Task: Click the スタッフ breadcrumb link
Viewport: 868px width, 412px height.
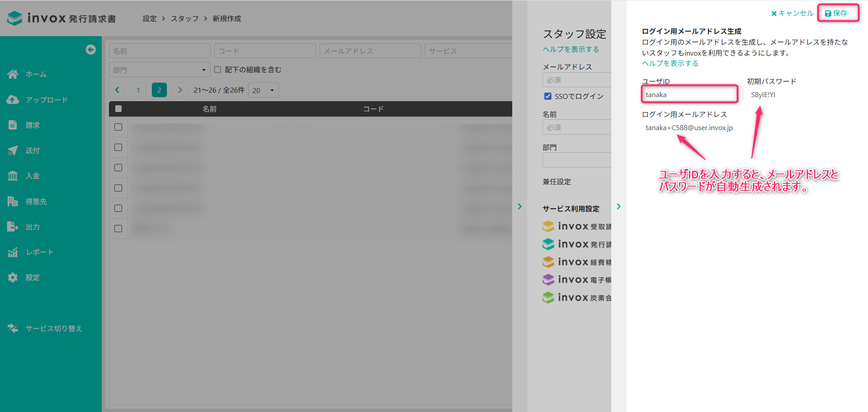Action: click(185, 19)
